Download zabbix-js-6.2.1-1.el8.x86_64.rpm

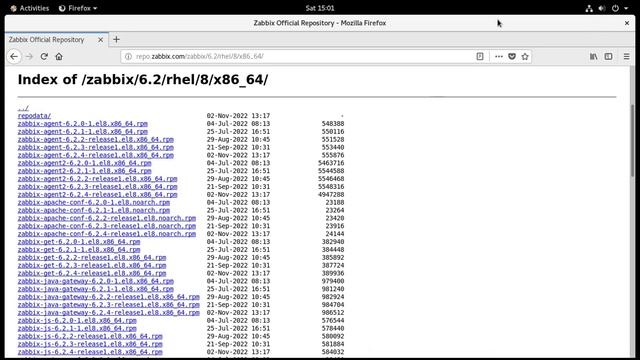77,328
